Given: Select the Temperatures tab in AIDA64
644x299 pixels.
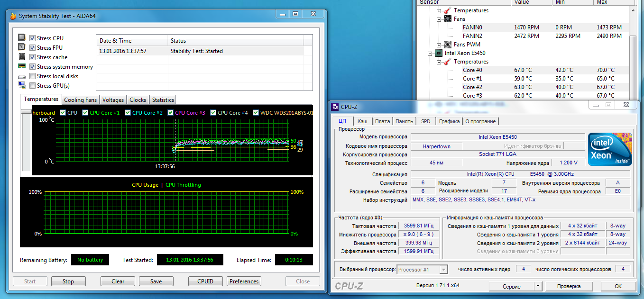Looking at the screenshot, I should [x=41, y=99].
